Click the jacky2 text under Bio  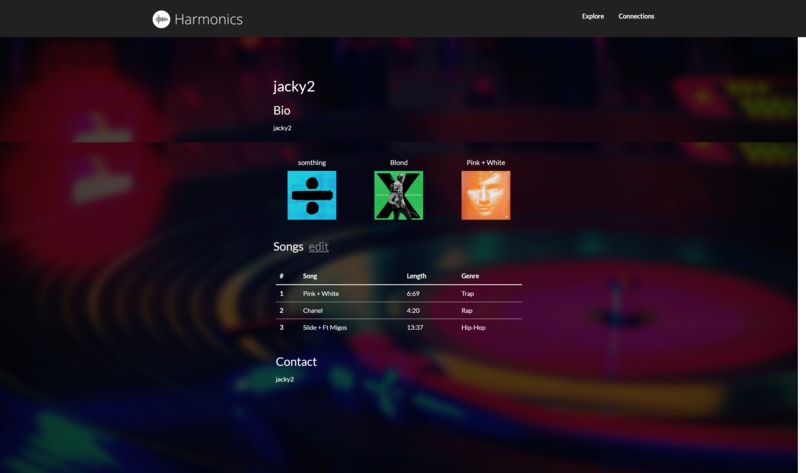point(282,128)
